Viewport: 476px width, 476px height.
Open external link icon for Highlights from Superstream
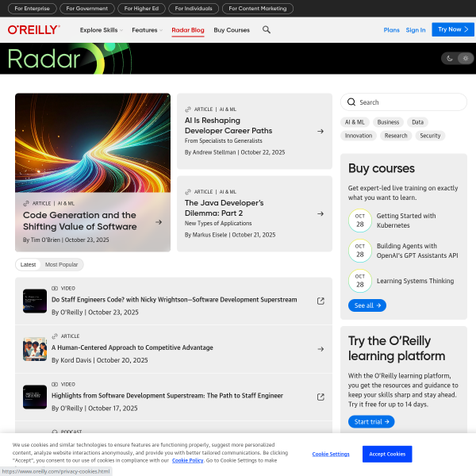(x=321, y=397)
